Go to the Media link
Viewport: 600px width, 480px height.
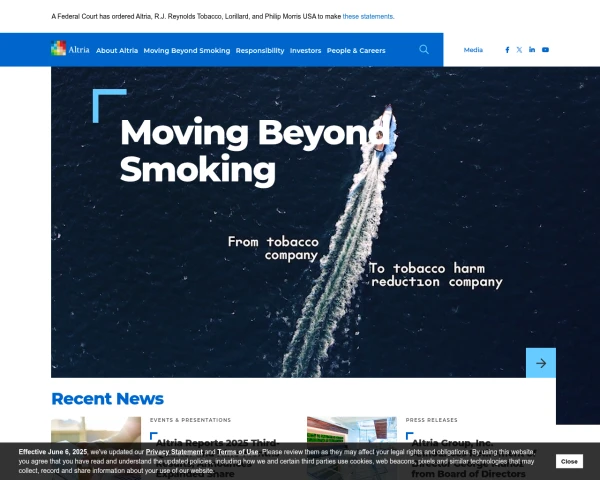(473, 50)
